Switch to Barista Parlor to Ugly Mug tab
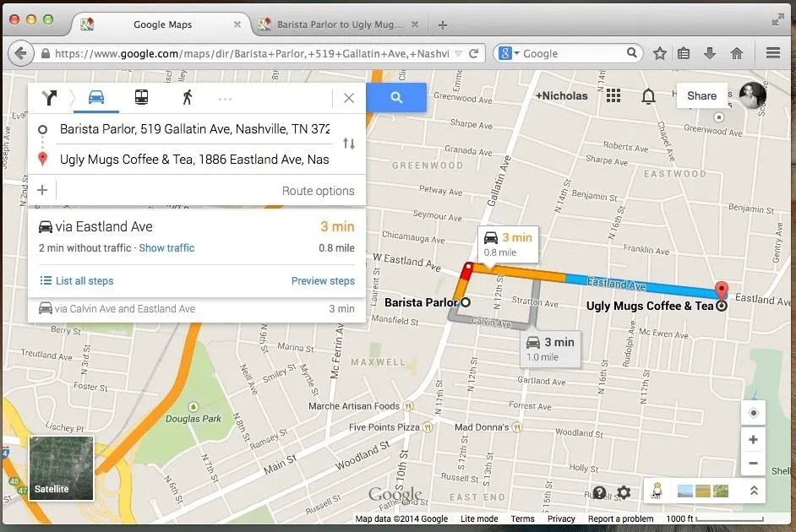This screenshot has width=796, height=532. click(341, 24)
